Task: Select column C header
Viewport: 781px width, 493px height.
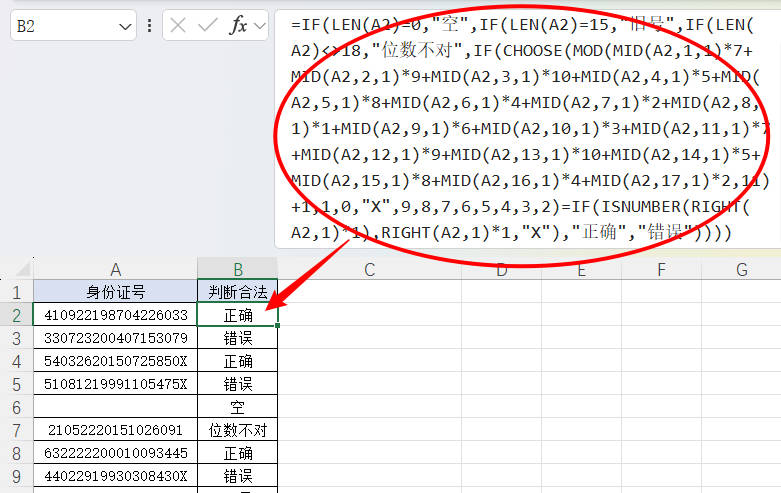Action: [x=369, y=269]
